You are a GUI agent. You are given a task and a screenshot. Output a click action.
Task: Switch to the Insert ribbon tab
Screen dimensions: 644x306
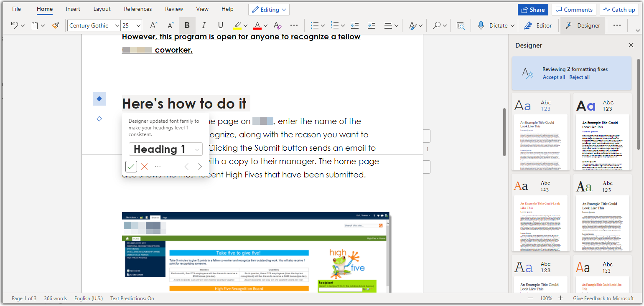[x=73, y=8]
